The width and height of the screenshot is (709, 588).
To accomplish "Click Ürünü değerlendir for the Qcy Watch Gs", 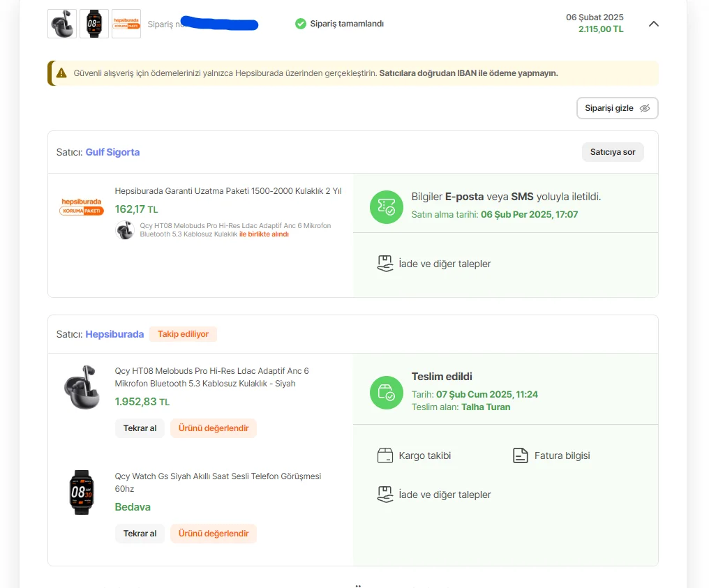I will pyautogui.click(x=214, y=534).
